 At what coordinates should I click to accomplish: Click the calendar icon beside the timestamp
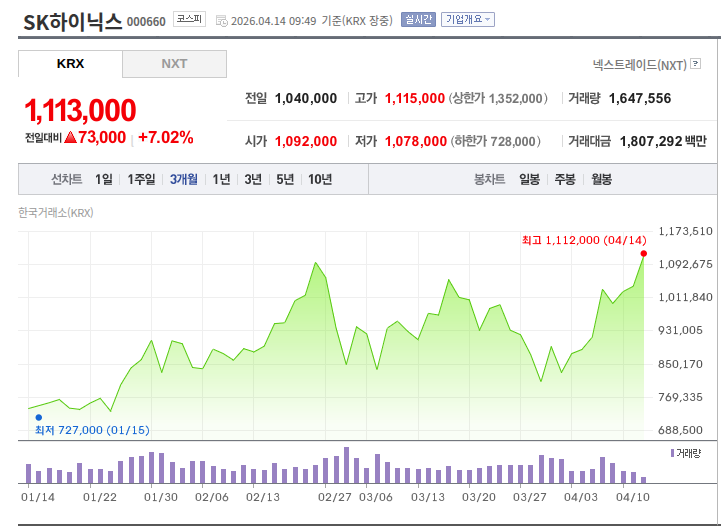tap(222, 21)
